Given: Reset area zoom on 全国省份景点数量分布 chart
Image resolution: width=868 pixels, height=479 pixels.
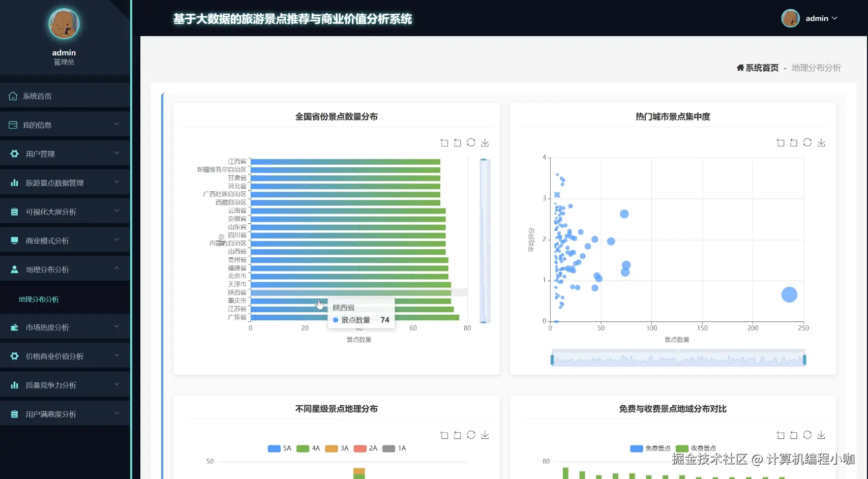Looking at the screenshot, I should tap(457, 142).
